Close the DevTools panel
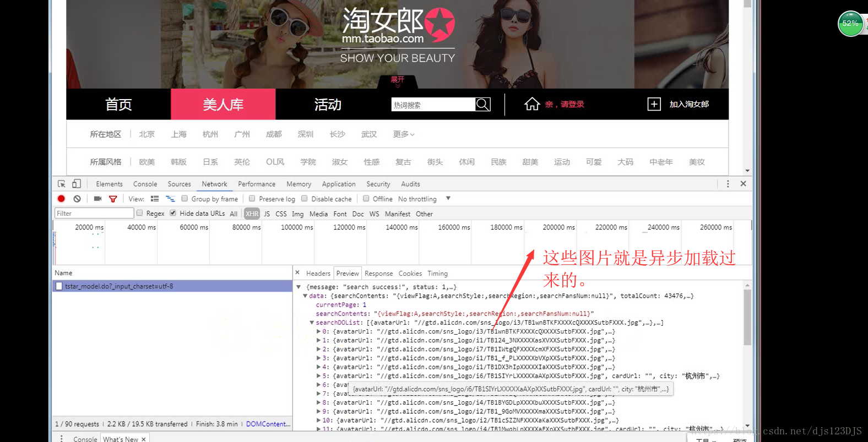 coord(743,184)
